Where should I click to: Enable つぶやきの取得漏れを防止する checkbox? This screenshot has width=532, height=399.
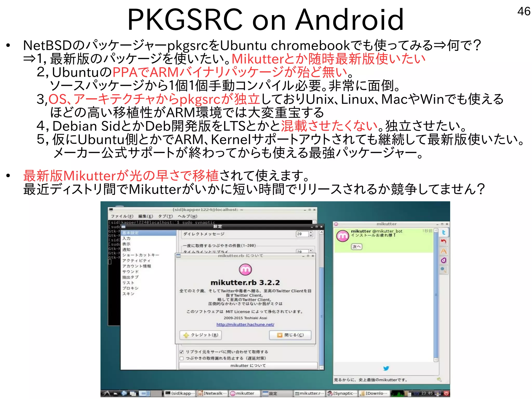click(182, 358)
